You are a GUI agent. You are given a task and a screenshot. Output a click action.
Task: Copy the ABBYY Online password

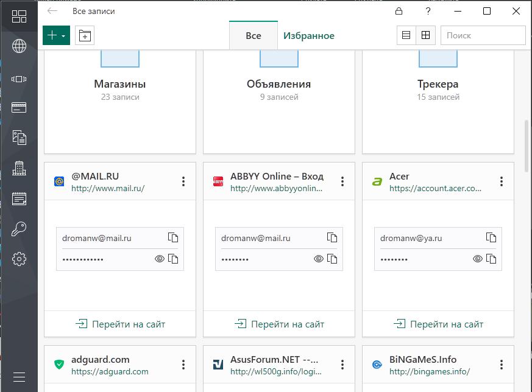tap(332, 259)
